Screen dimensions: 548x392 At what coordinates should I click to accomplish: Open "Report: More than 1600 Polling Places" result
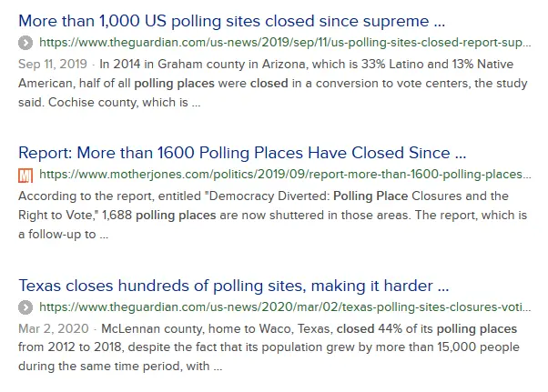pyautogui.click(x=242, y=152)
